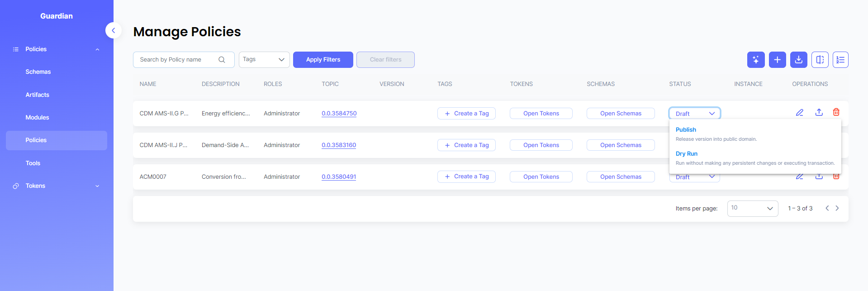Select the highlighted Policies sidebar item

pos(57,140)
